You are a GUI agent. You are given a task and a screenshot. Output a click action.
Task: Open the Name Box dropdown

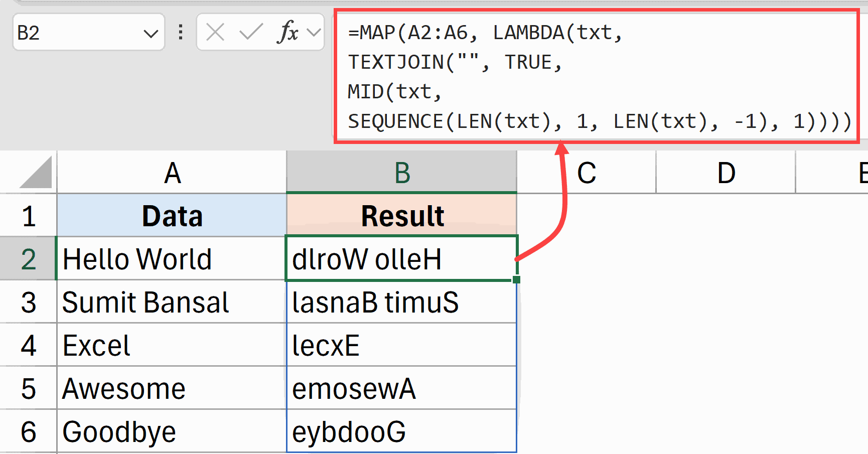pos(151,32)
